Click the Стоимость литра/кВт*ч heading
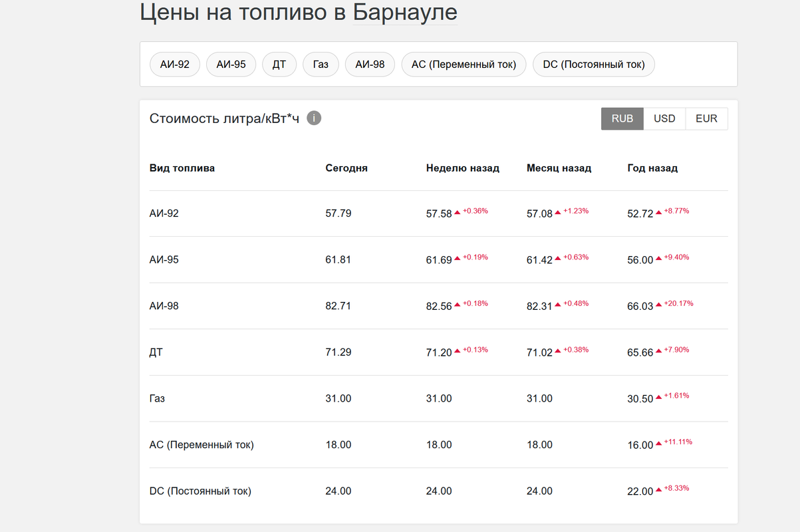This screenshot has height=532, width=800. (x=224, y=118)
